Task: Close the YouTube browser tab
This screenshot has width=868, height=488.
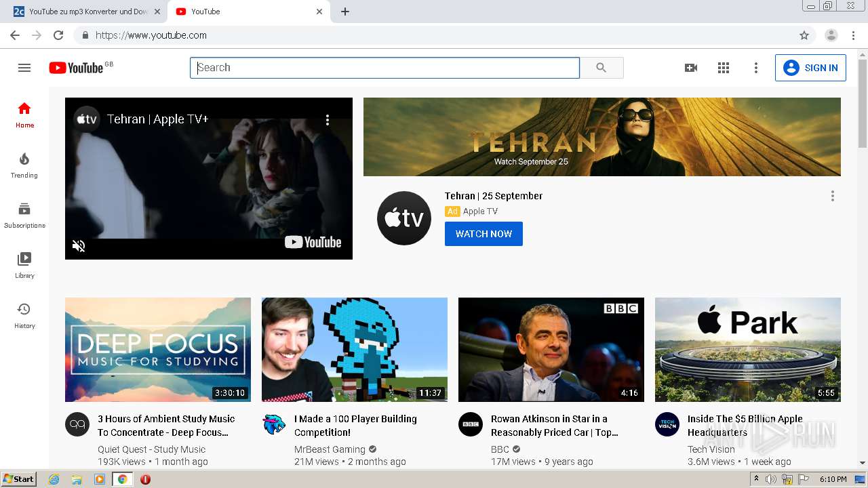Action: [319, 12]
